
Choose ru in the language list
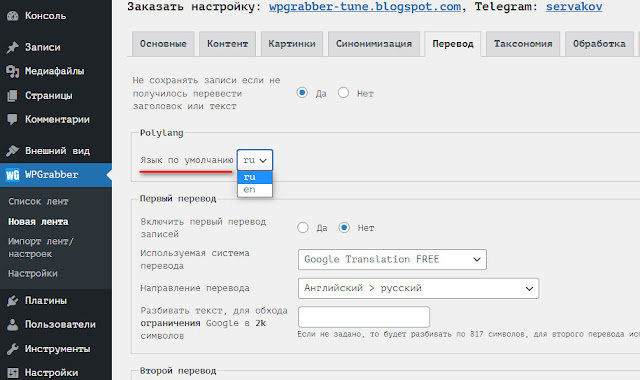[255, 177]
